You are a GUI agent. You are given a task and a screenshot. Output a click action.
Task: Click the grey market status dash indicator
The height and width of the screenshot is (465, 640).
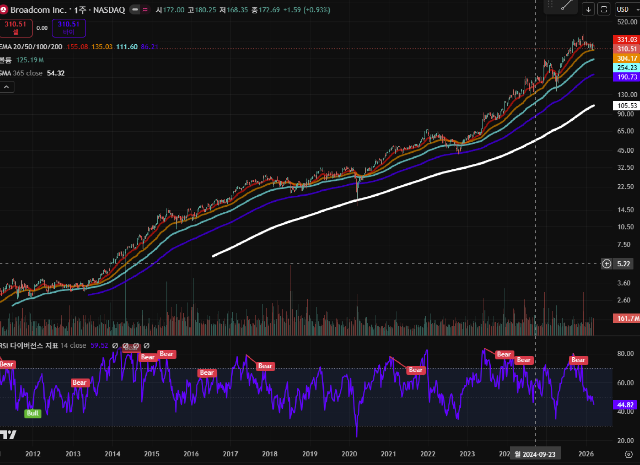point(135,9)
